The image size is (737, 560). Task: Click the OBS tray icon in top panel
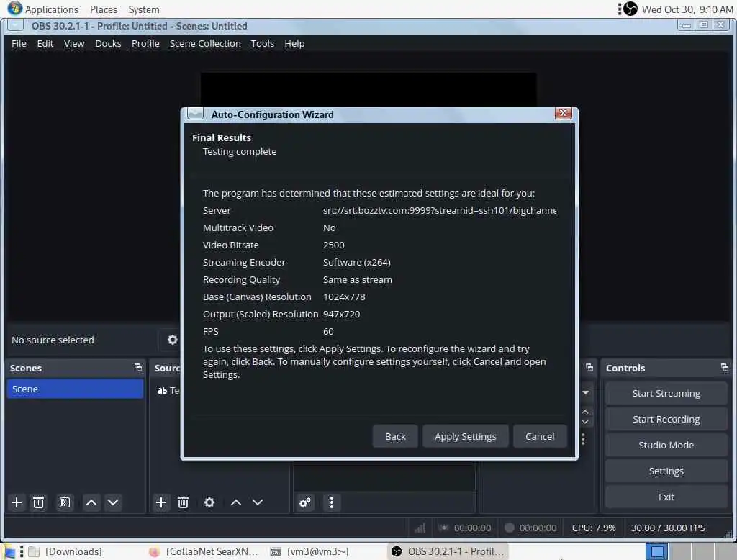coord(630,9)
